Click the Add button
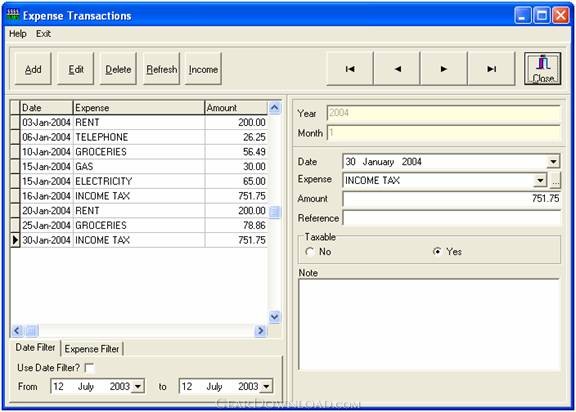 (x=33, y=69)
